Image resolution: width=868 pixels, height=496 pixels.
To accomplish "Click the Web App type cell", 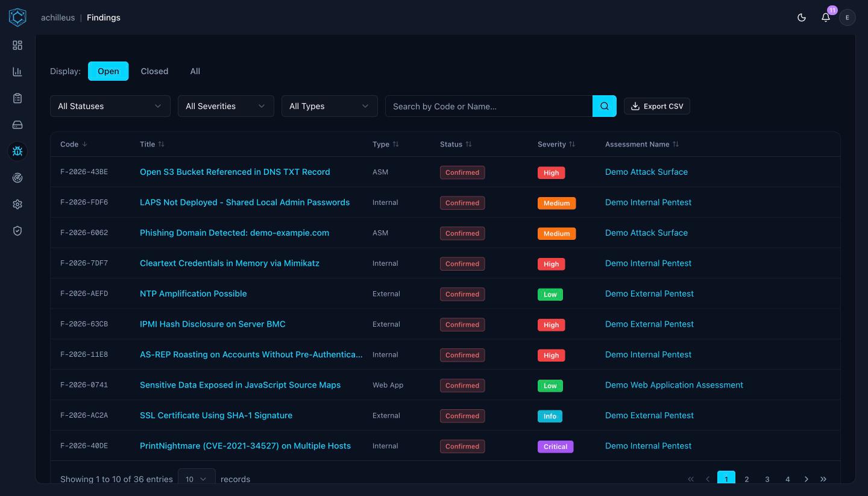I will point(388,385).
